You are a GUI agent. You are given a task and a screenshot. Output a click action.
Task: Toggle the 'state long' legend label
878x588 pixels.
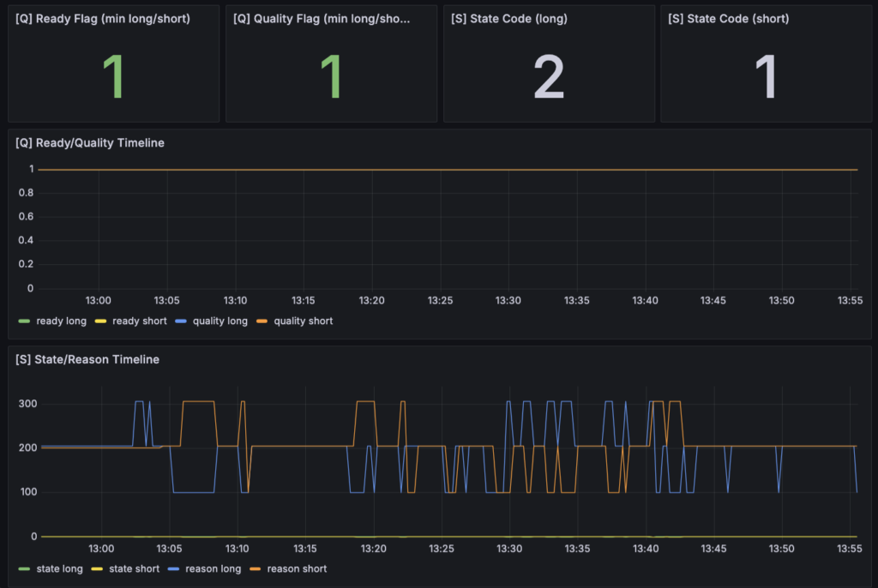[x=60, y=568]
